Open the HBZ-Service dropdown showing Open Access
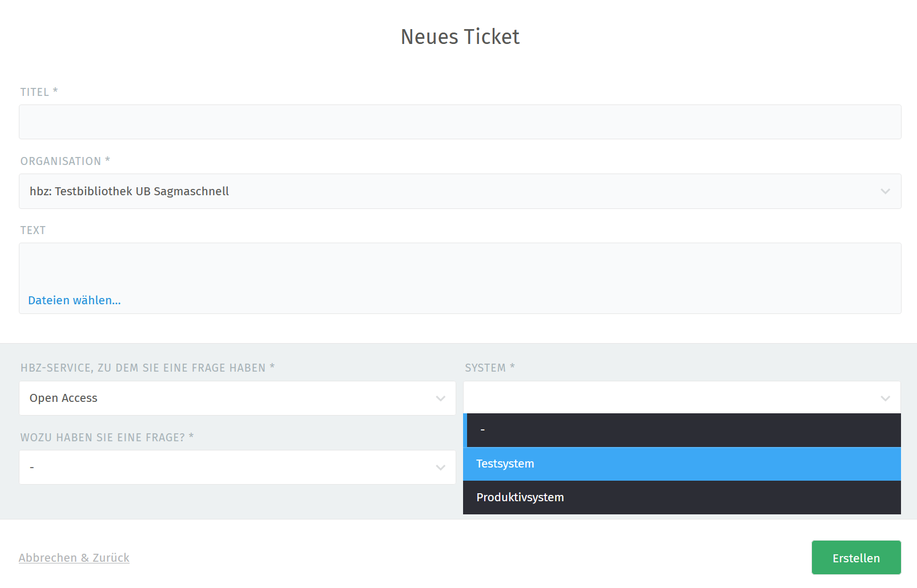 (228, 398)
